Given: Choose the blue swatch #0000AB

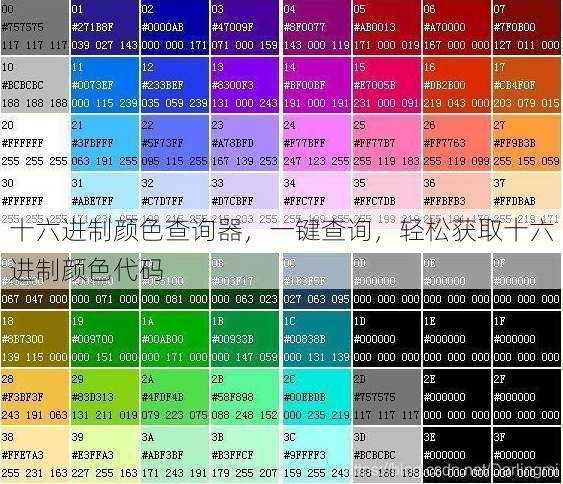Looking at the screenshot, I should (x=175, y=27).
